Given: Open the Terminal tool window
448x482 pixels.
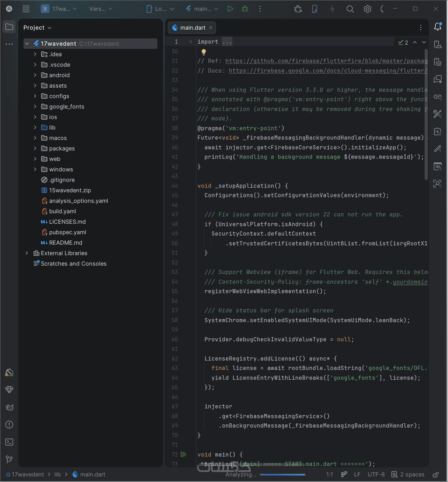Looking at the screenshot, I should [x=9, y=442].
